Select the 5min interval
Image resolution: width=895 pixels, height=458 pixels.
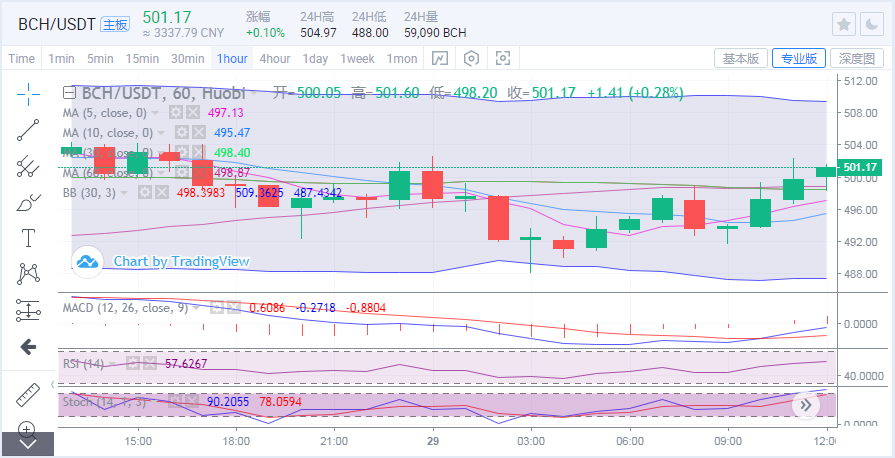[100, 58]
